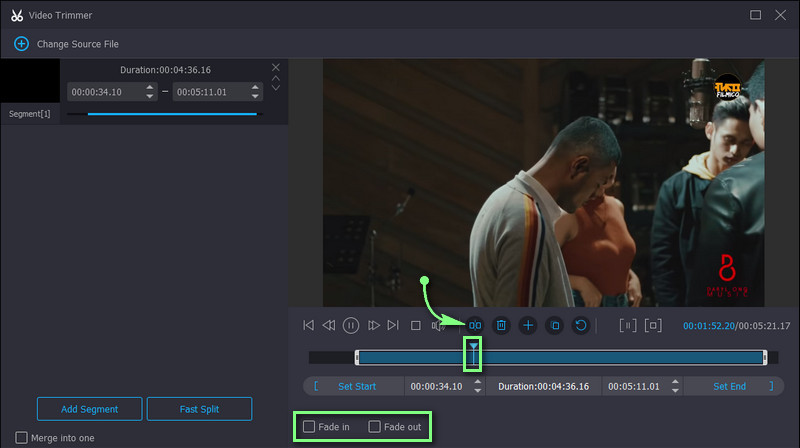The width and height of the screenshot is (800, 448).
Task: Click the Set Start button
Action: pos(356,386)
